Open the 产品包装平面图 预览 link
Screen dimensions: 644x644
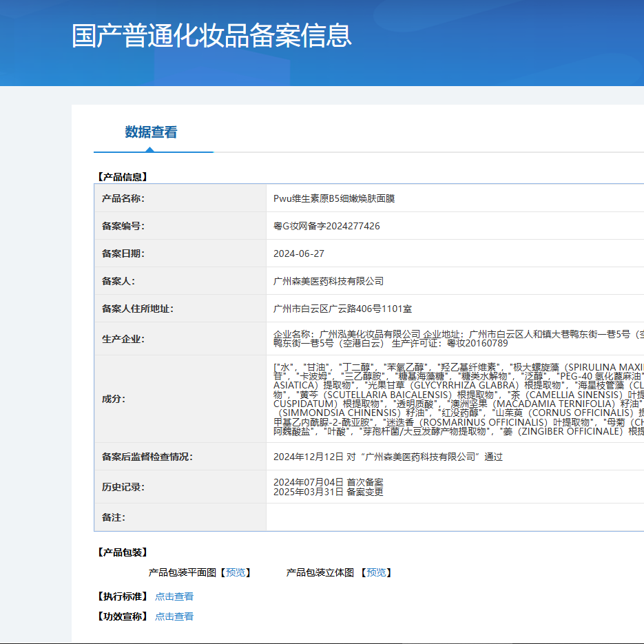click(236, 572)
